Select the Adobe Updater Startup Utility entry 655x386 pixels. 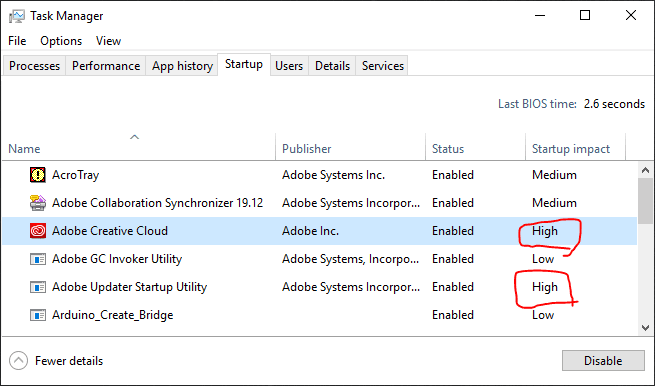[129, 287]
